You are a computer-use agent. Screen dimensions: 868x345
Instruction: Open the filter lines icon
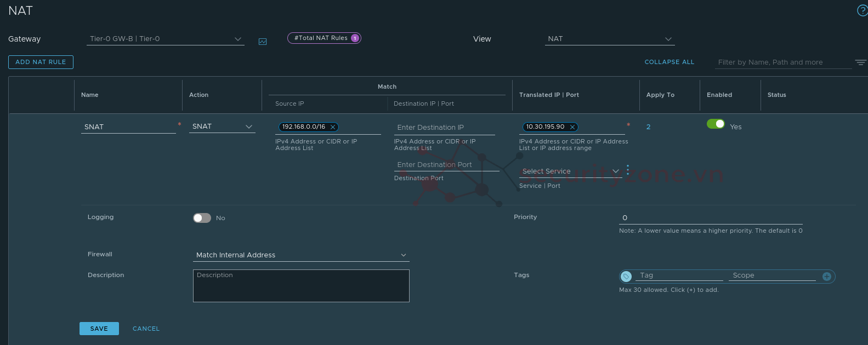click(860, 62)
